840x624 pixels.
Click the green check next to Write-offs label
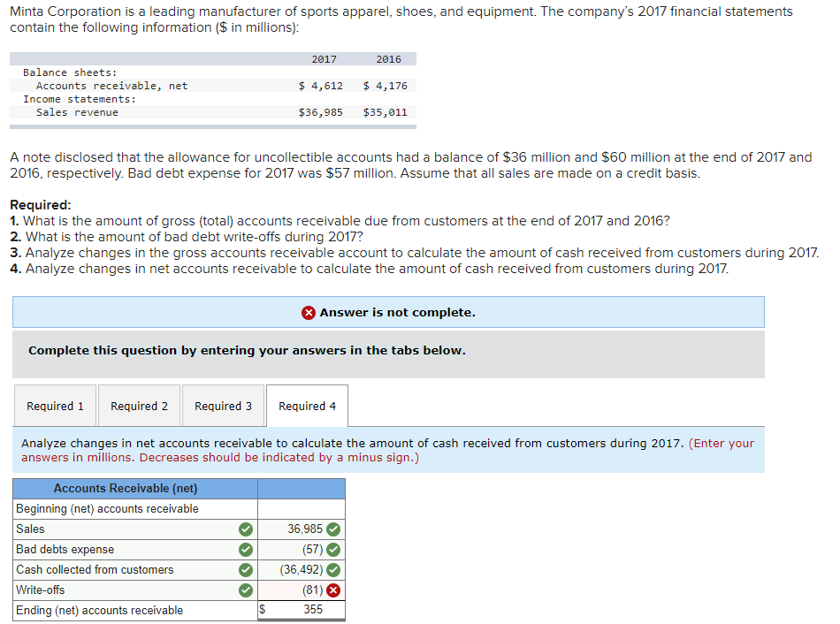click(x=245, y=590)
